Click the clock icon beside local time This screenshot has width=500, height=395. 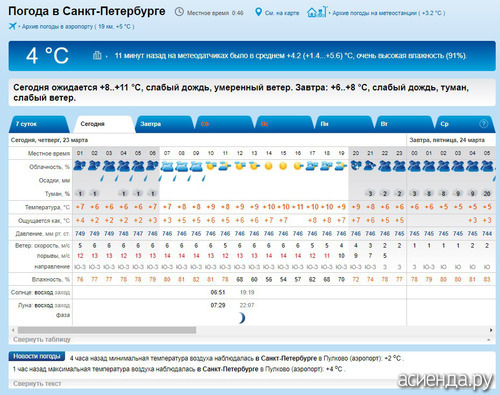click(x=179, y=12)
